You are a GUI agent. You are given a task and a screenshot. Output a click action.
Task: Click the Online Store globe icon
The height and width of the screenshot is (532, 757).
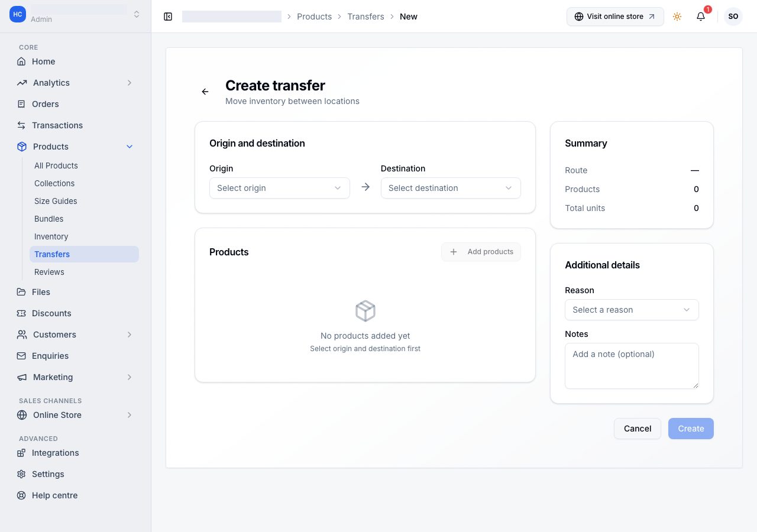pyautogui.click(x=22, y=415)
